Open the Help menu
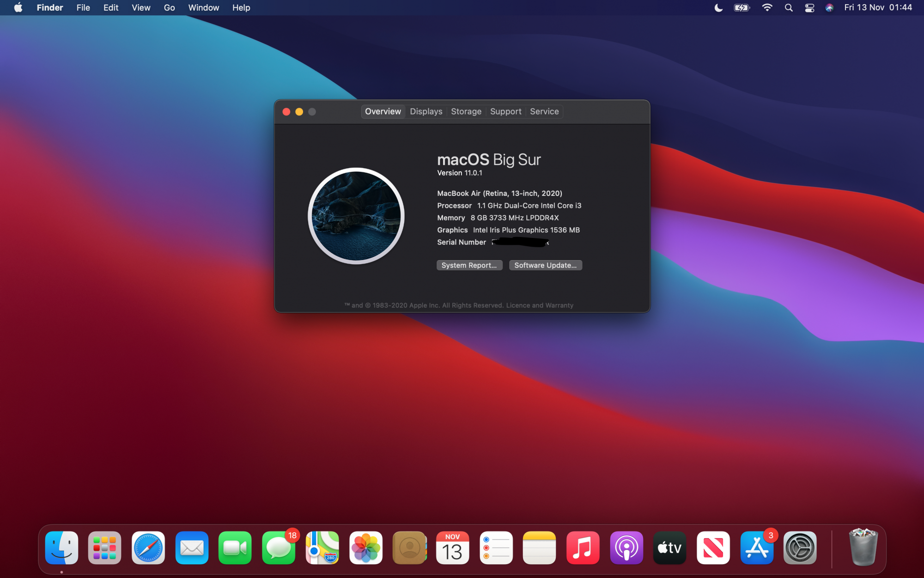Image resolution: width=924 pixels, height=578 pixels. point(241,8)
